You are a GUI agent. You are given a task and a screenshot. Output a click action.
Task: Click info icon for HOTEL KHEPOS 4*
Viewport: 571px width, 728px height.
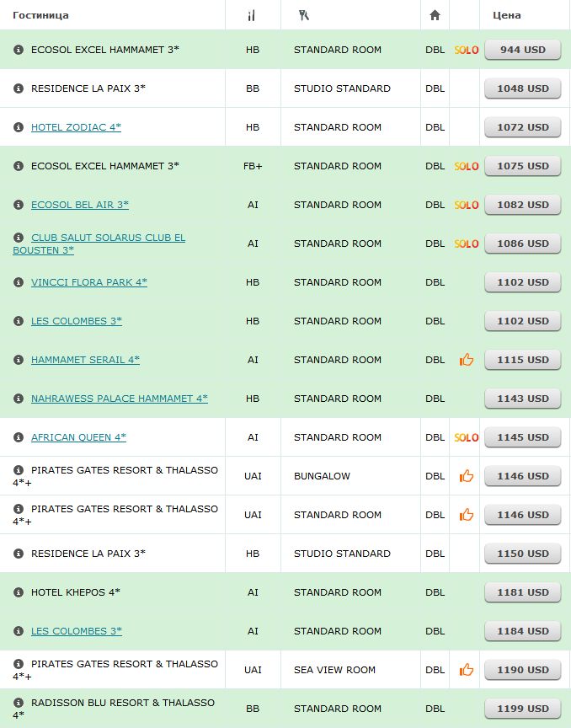pyautogui.click(x=18, y=592)
